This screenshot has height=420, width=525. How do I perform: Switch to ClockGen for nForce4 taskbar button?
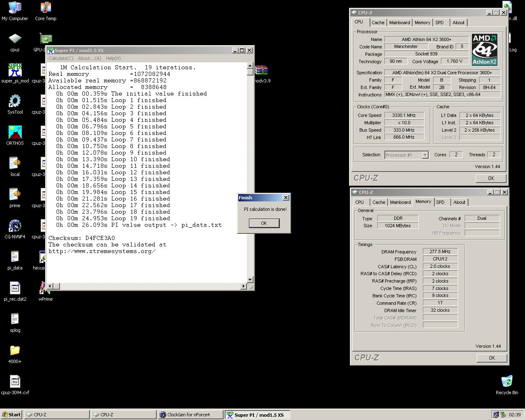coord(190,415)
